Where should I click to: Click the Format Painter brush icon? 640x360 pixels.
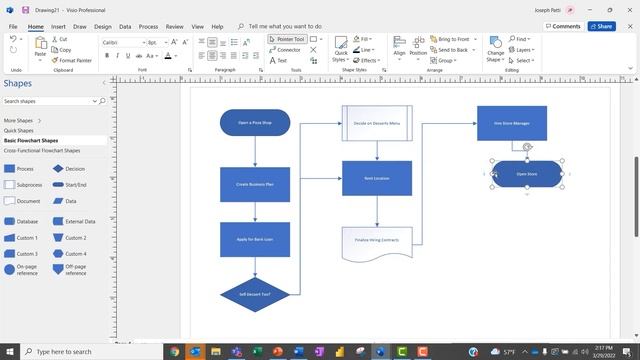(x=55, y=60)
